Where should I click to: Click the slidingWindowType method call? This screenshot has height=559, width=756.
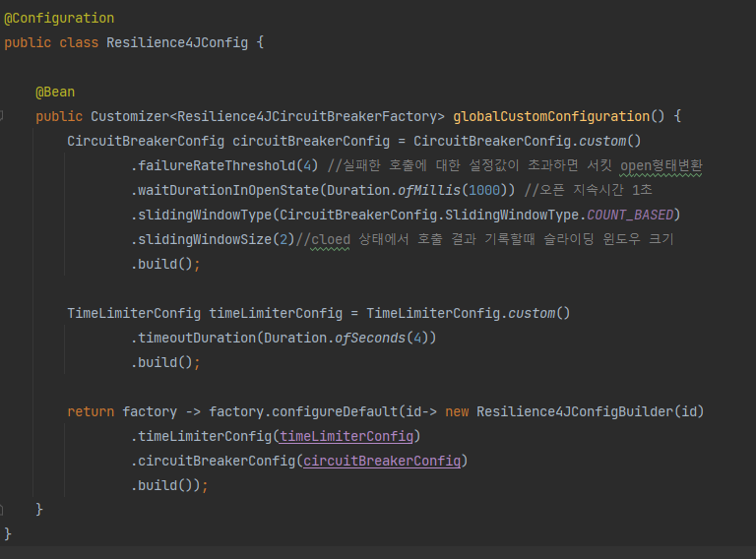coord(205,215)
